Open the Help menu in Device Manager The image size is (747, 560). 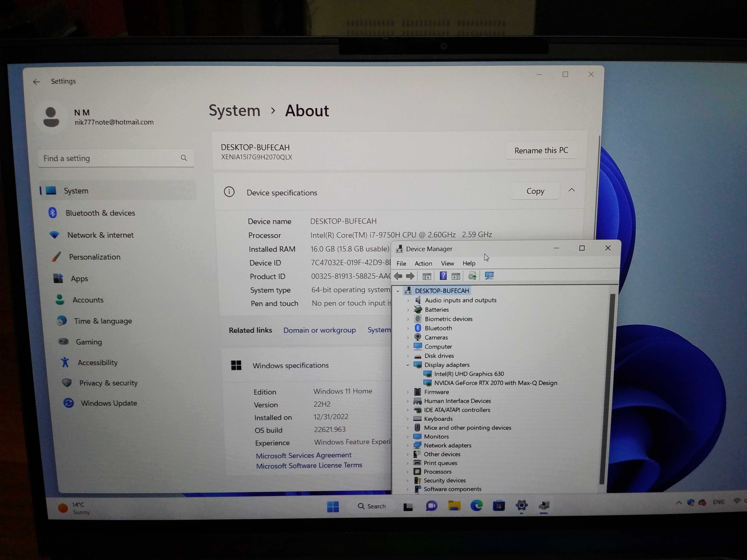(469, 263)
